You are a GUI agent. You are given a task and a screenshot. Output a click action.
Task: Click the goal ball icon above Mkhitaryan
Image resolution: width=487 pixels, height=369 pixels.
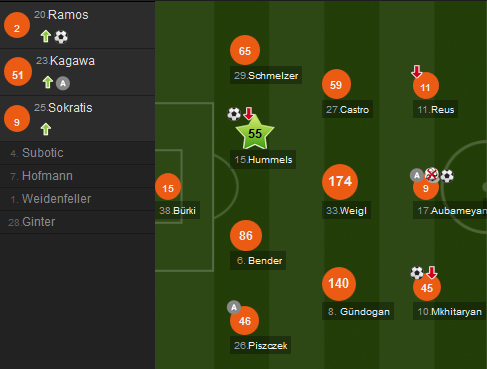(x=417, y=273)
